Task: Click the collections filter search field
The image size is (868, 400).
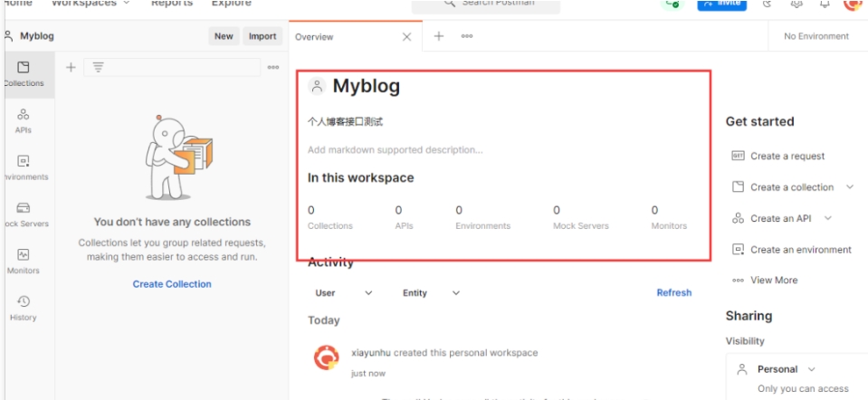Action: click(x=172, y=68)
